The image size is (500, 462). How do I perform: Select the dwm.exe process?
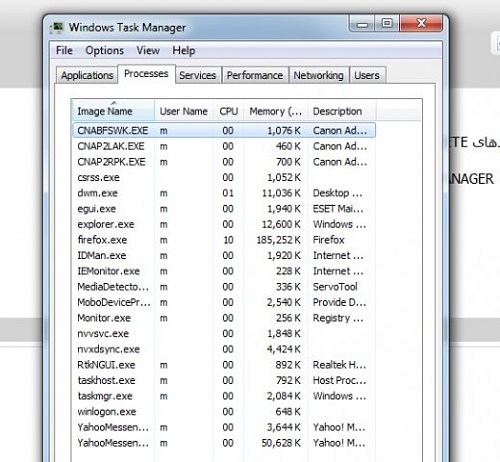(x=224, y=193)
